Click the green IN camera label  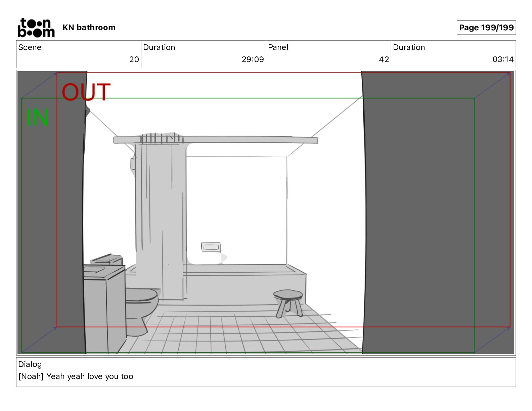pos(38,118)
